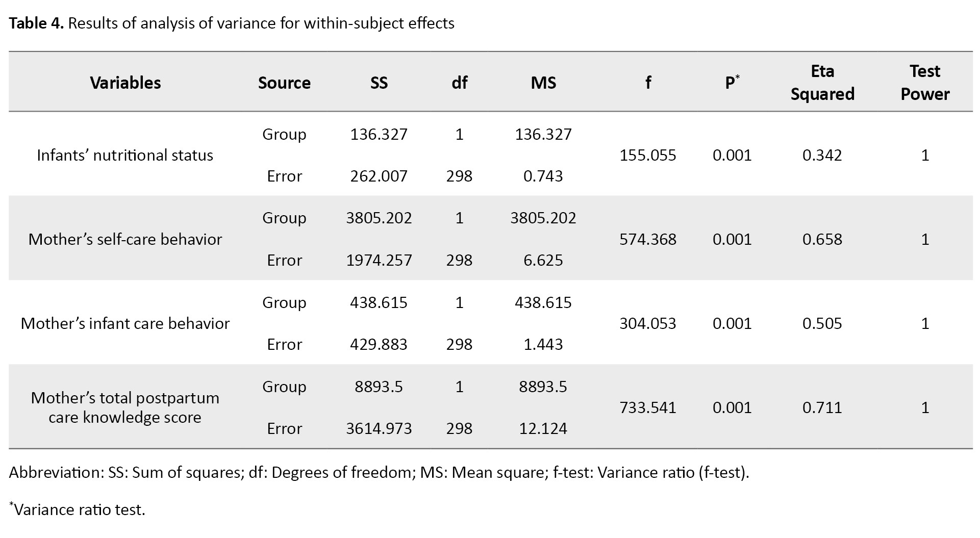
Task: Select the "Infants' nutritional status" row label
Action: pos(125,155)
